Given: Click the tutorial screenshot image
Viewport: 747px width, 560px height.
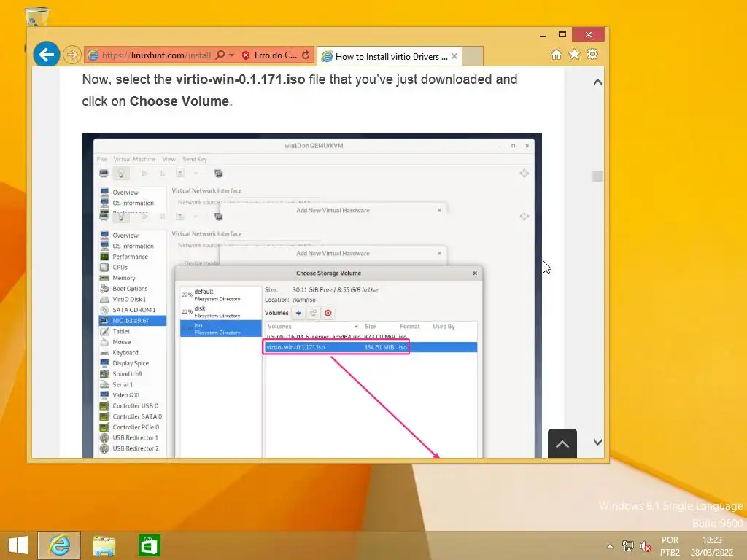Looking at the screenshot, I should pyautogui.click(x=312, y=296).
